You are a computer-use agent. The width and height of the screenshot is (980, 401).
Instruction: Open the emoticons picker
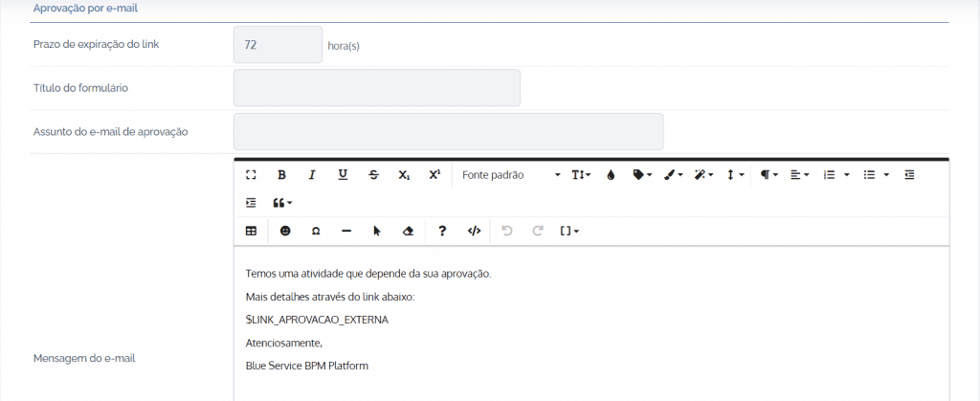[285, 231]
